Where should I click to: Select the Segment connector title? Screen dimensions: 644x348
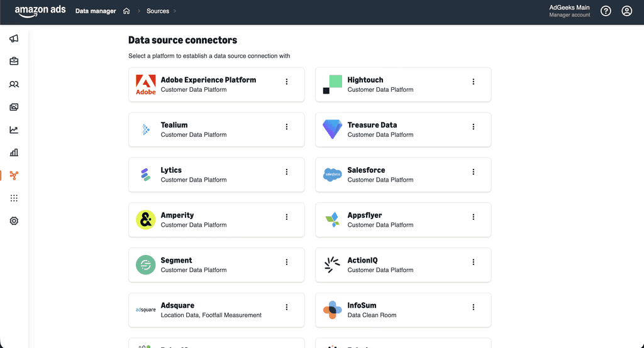point(176,261)
